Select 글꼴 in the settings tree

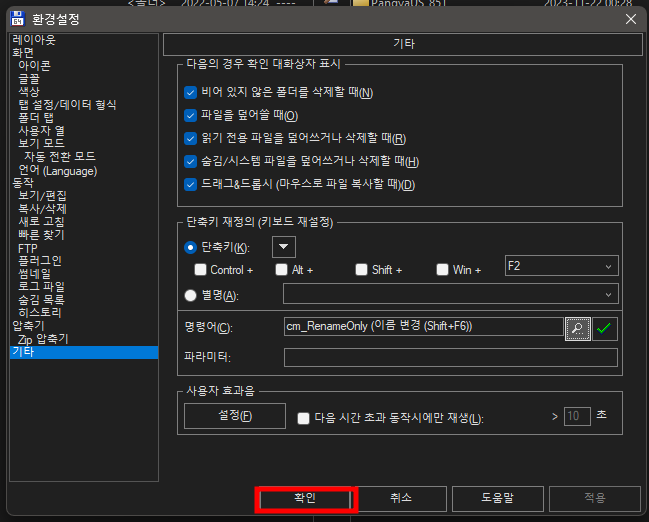tap(29, 79)
